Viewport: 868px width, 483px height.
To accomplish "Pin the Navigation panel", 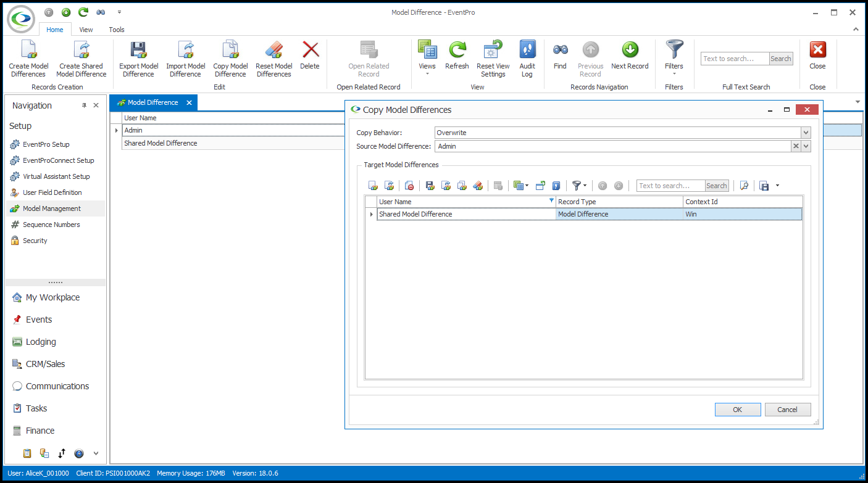I will pyautogui.click(x=85, y=105).
